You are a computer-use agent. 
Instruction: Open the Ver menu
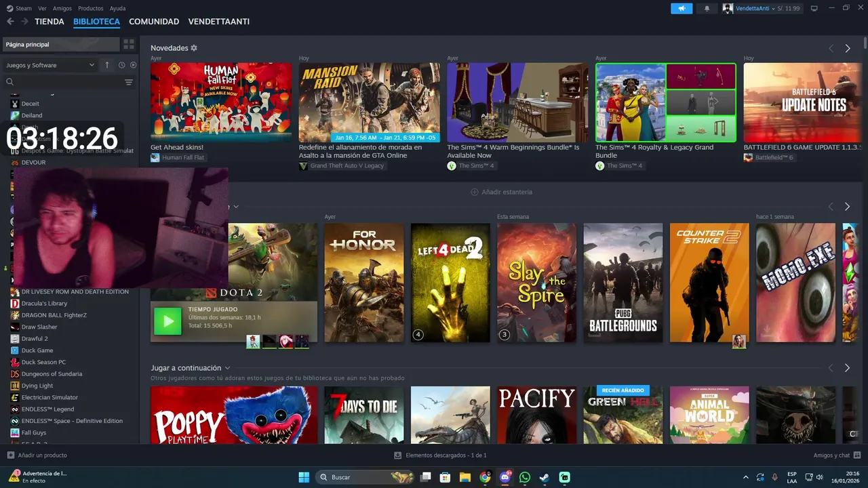[42, 8]
